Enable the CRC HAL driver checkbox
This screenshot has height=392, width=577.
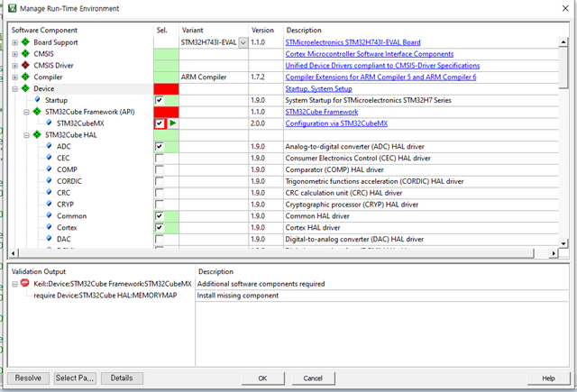click(160, 193)
